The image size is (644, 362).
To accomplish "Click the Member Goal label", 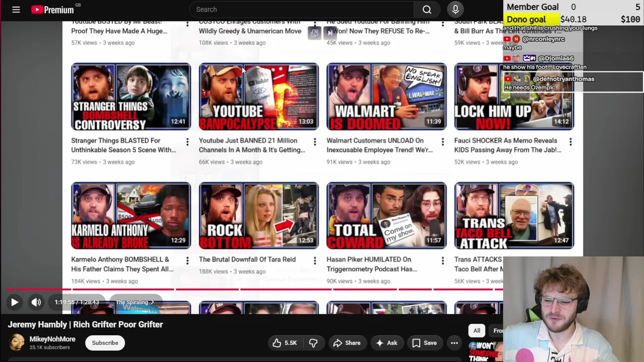I will (x=532, y=7).
